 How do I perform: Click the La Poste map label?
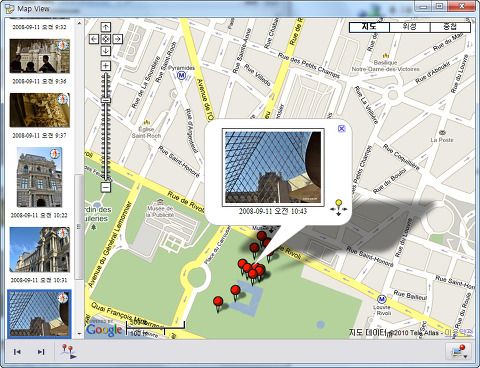click(x=442, y=140)
